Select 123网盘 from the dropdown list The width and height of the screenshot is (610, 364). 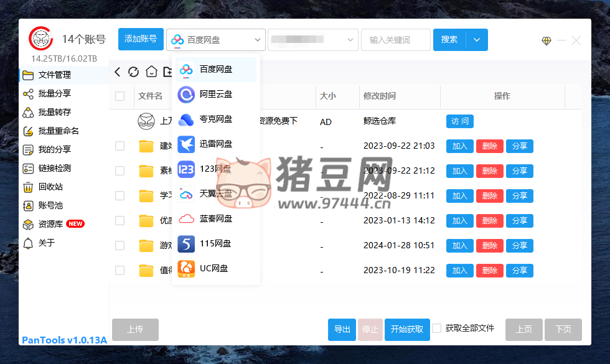[216, 169]
